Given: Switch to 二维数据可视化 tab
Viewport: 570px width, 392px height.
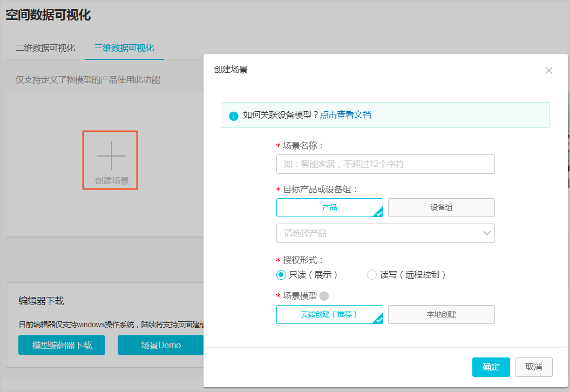Looking at the screenshot, I should tap(45, 48).
